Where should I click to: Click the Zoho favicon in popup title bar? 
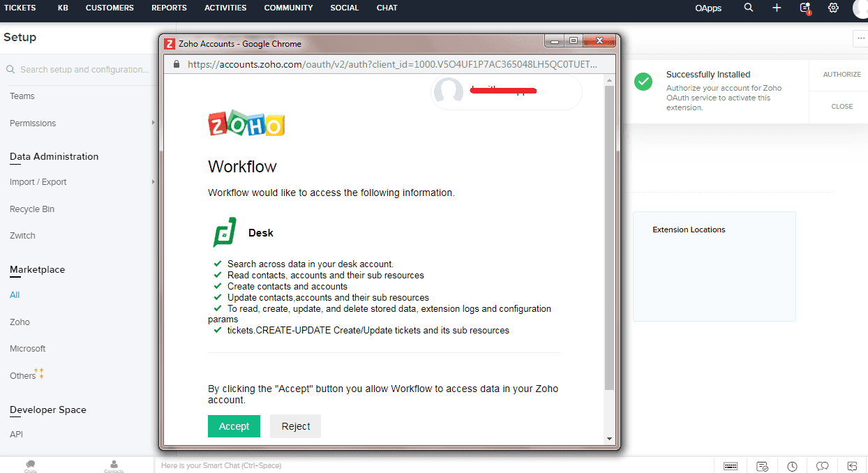tap(170, 43)
